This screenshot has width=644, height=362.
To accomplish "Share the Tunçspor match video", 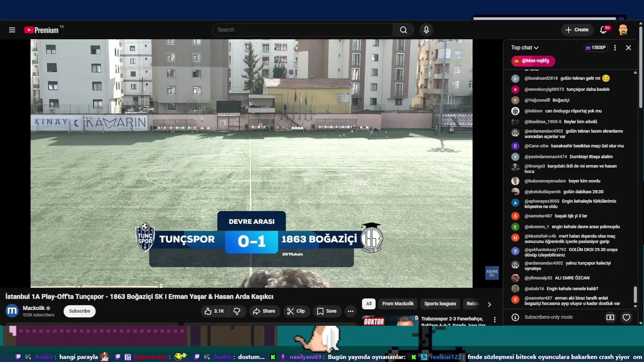I will pyautogui.click(x=264, y=311).
